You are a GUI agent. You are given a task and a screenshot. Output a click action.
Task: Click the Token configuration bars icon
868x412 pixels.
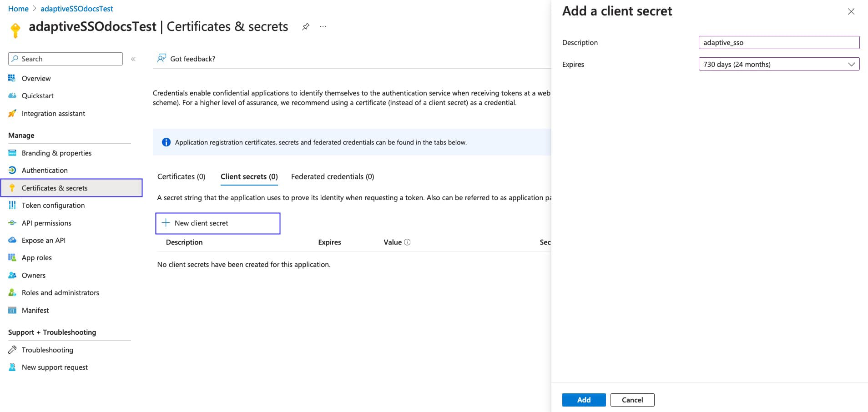pyautogui.click(x=12, y=205)
